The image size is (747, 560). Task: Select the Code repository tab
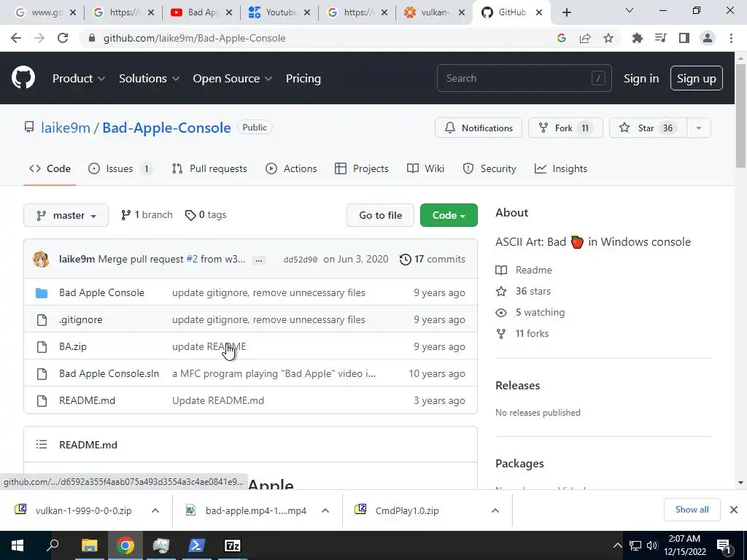coord(50,168)
